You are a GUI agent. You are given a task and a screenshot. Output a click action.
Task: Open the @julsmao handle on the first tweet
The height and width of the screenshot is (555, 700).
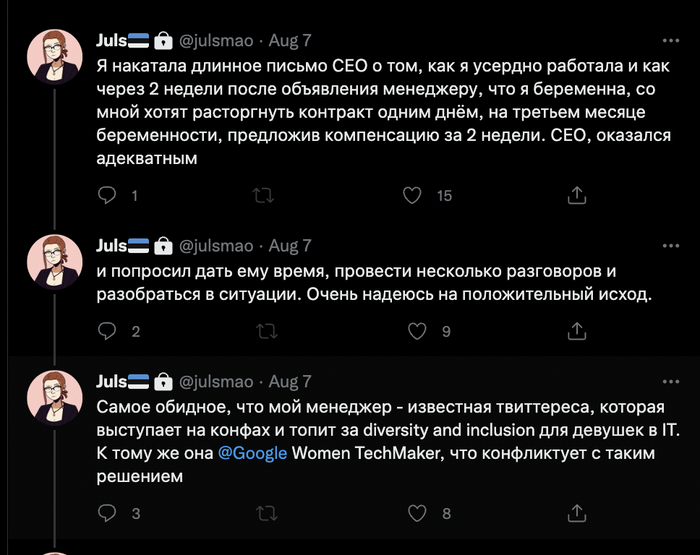pos(216,40)
